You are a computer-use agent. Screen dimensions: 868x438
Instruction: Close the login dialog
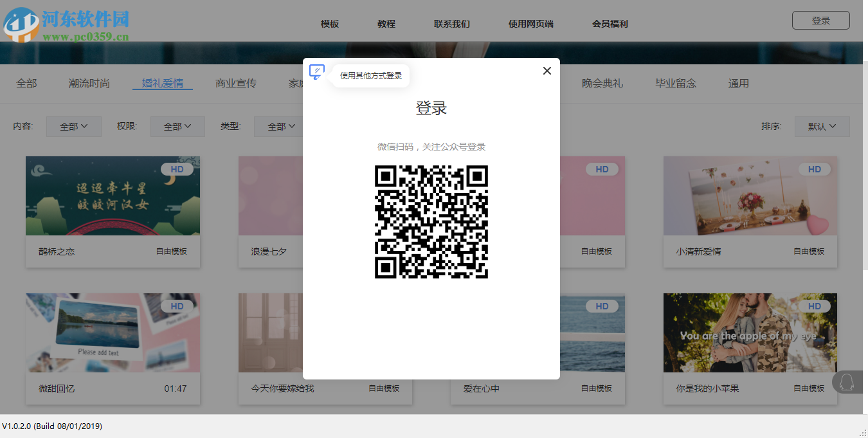coord(547,71)
